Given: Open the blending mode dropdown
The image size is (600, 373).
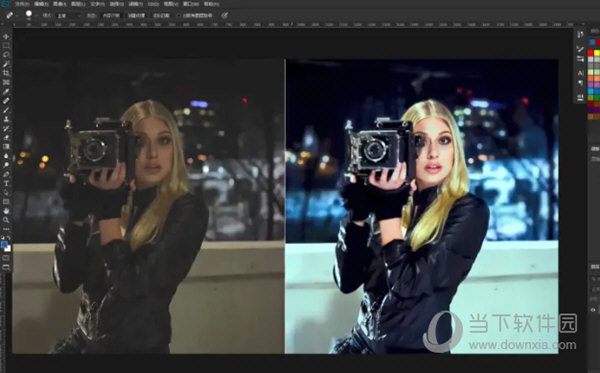Looking at the screenshot, I should point(68,16).
